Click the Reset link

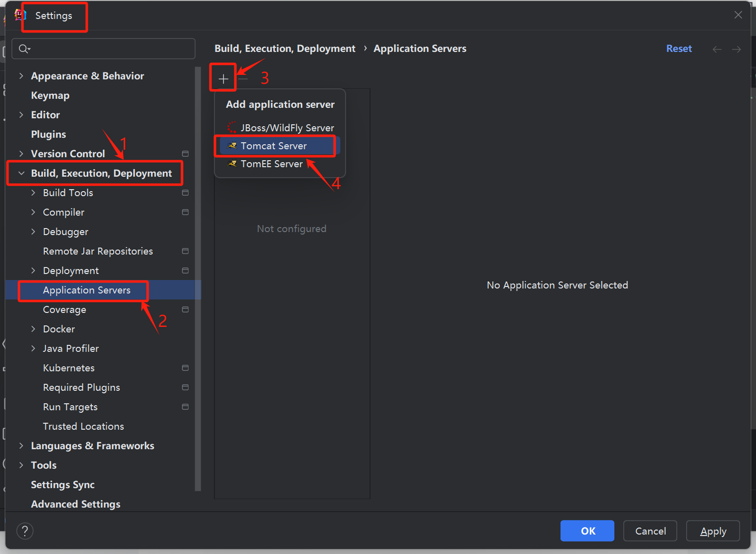point(679,48)
